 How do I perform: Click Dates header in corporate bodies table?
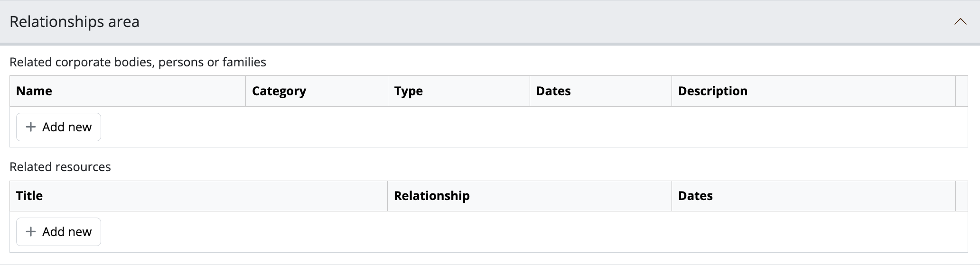[553, 91]
